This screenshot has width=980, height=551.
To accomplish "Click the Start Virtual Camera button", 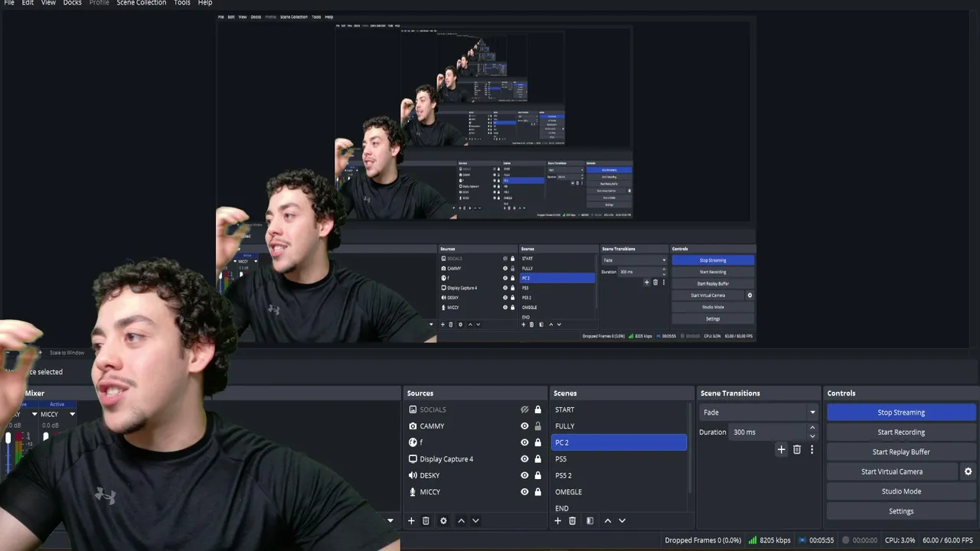I will pyautogui.click(x=892, y=471).
